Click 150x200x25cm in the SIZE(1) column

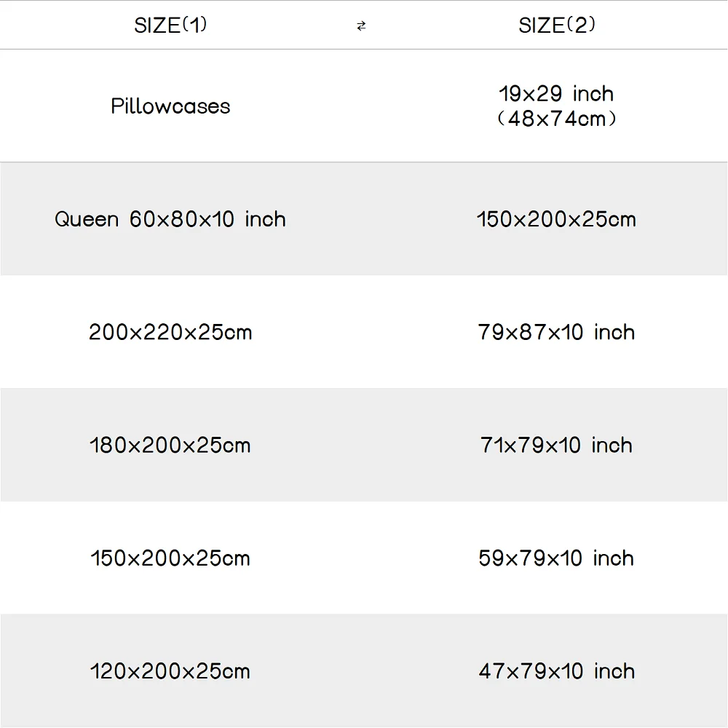point(170,559)
